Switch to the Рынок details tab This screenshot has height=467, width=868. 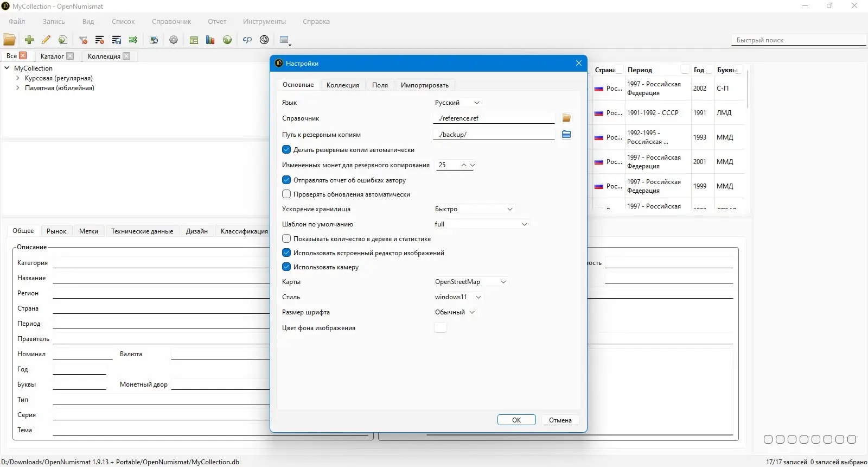coord(56,231)
